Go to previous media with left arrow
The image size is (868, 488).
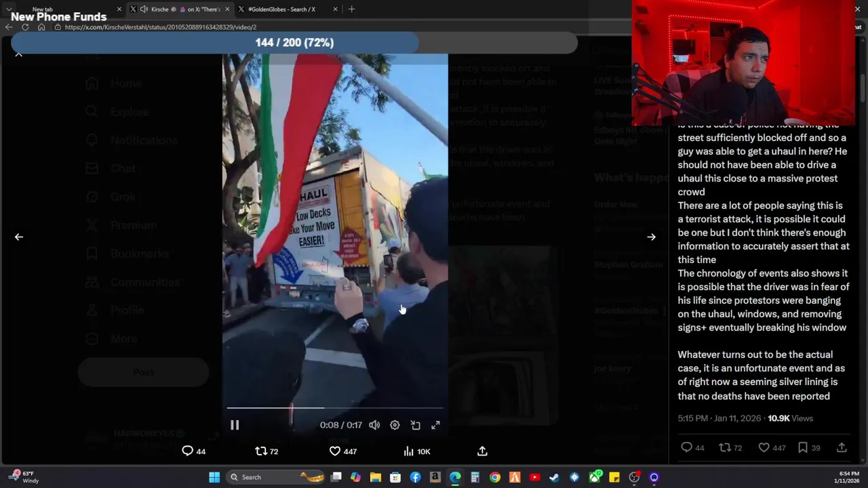pyautogui.click(x=19, y=237)
